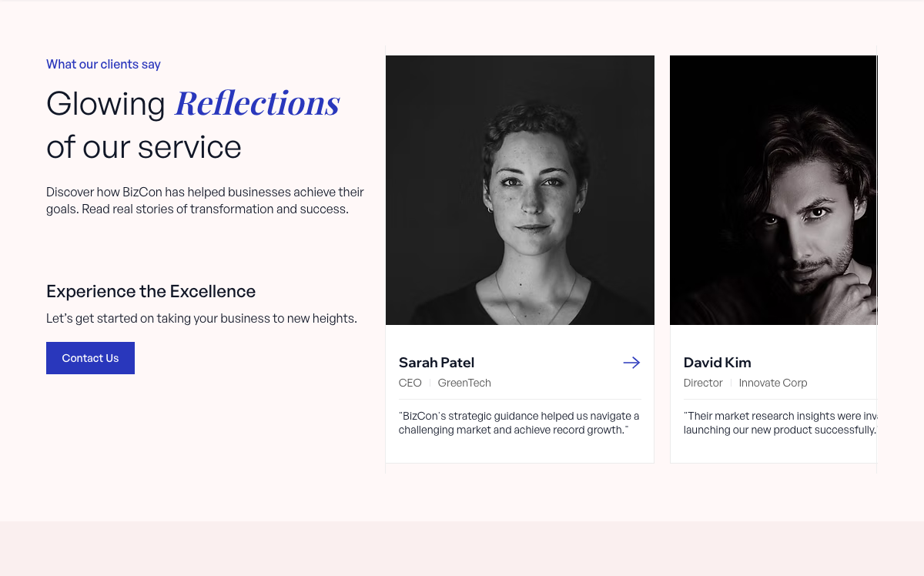Screen dimensions: 924x576
Task: Click the Contact Us button
Action: pos(90,358)
